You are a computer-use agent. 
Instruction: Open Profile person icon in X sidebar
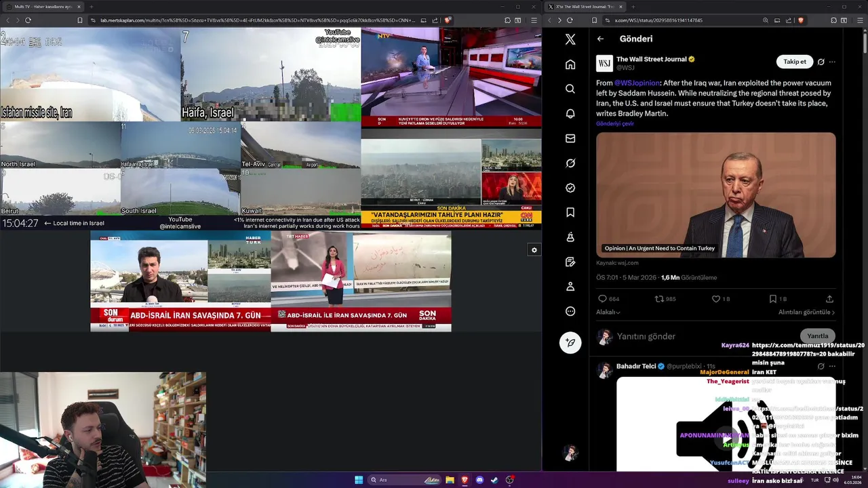point(570,287)
